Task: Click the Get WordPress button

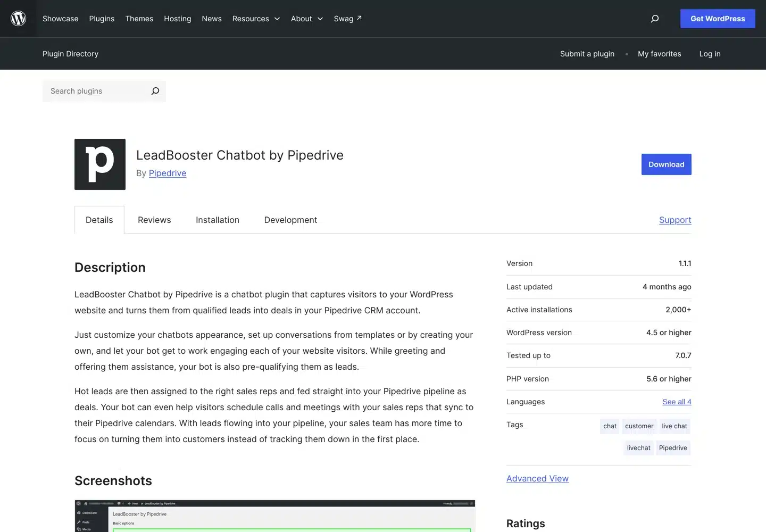Action: (x=718, y=19)
